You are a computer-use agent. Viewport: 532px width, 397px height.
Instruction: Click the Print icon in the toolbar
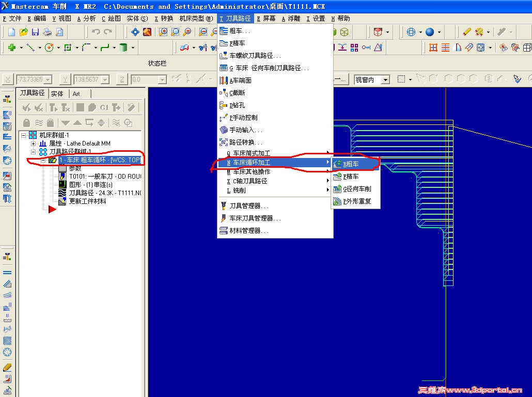[x=48, y=32]
